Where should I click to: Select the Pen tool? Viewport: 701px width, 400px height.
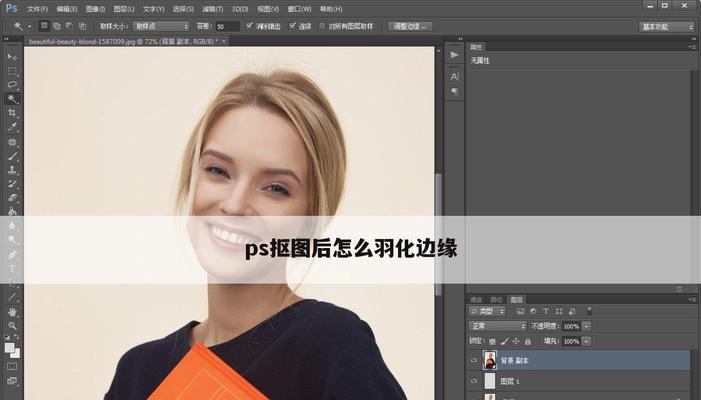pos(12,255)
